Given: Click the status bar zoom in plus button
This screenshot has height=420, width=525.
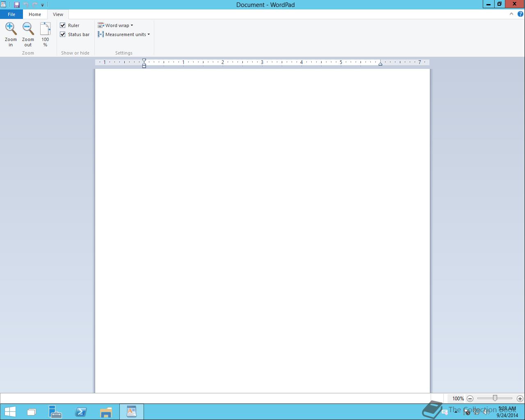Looking at the screenshot, I should click(520, 398).
